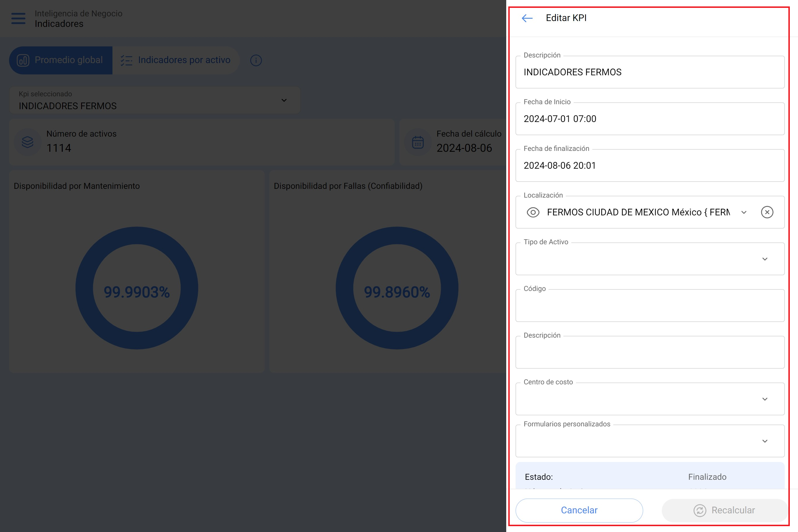798x532 pixels.
Task: Toggle the eye icon in Localización
Action: (533, 212)
